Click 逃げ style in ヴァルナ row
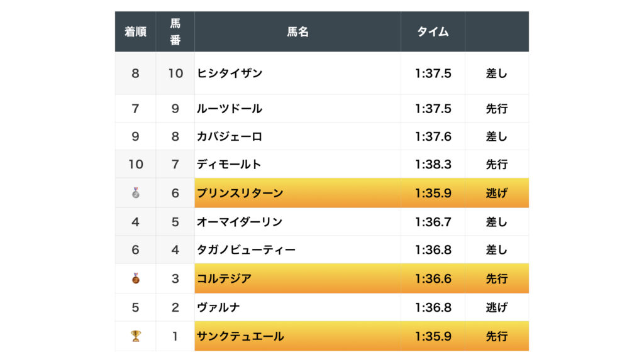 tap(496, 308)
